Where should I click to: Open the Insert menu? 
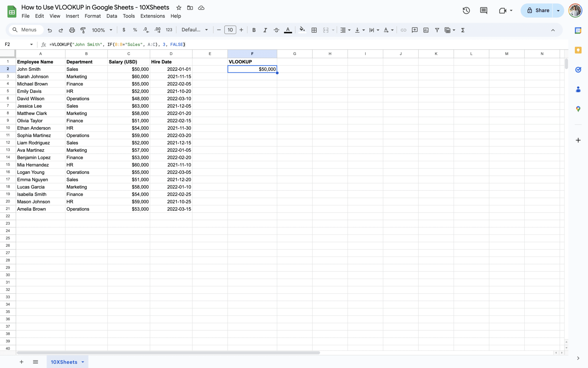tap(72, 16)
